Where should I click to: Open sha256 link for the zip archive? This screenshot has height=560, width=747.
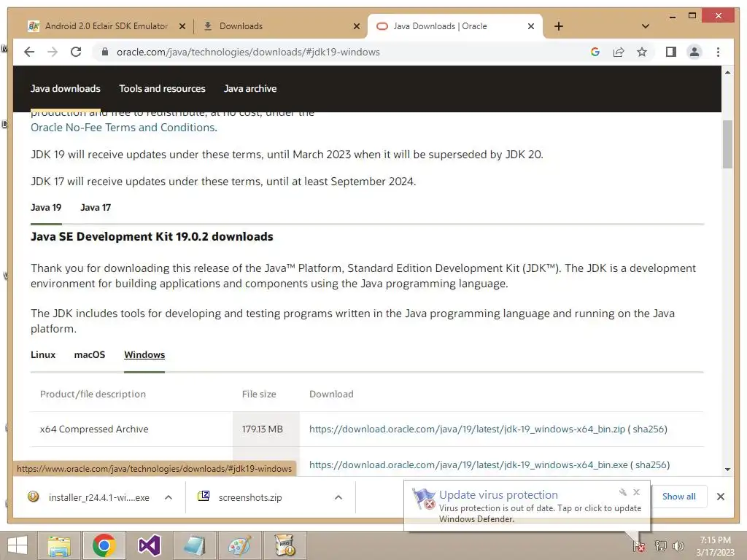[649, 429]
